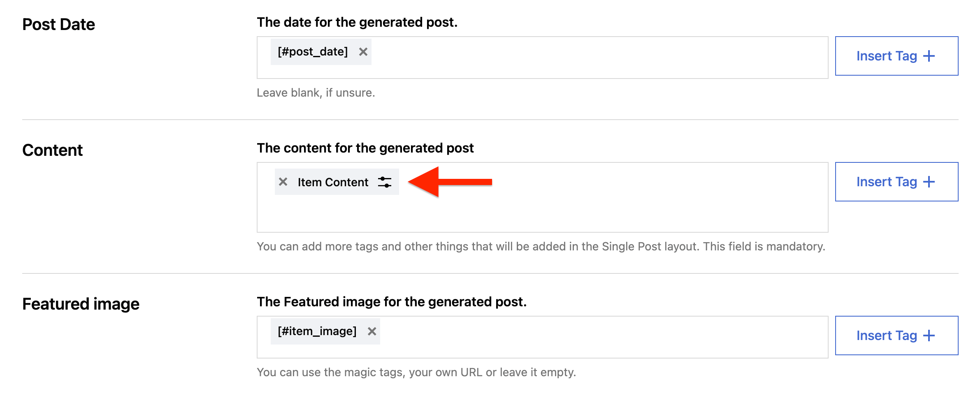This screenshot has width=980, height=398.
Task: Click the Featured image section heading
Action: 81,304
